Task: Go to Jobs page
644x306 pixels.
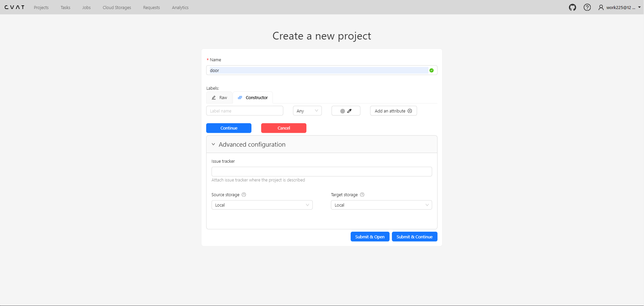Action: [x=86, y=7]
